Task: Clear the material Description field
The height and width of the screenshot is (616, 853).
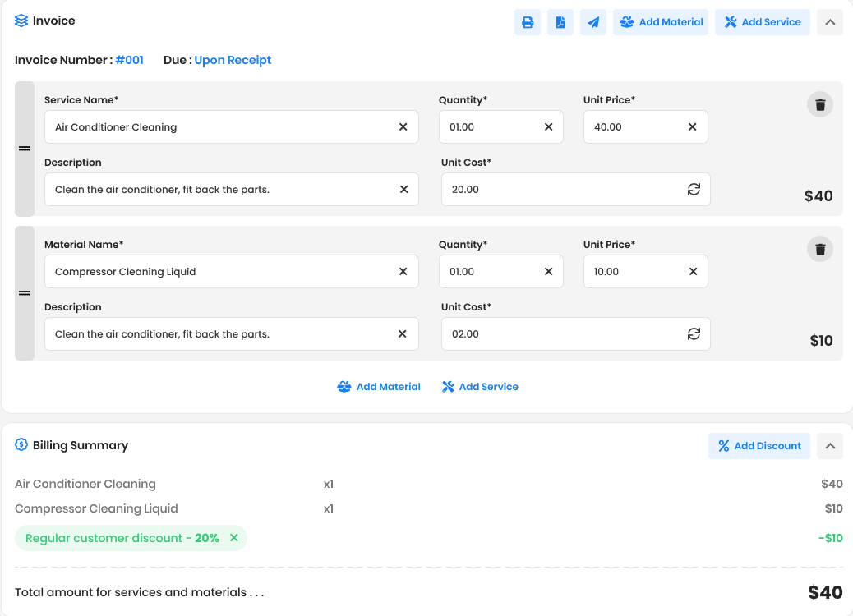Action: tap(402, 333)
